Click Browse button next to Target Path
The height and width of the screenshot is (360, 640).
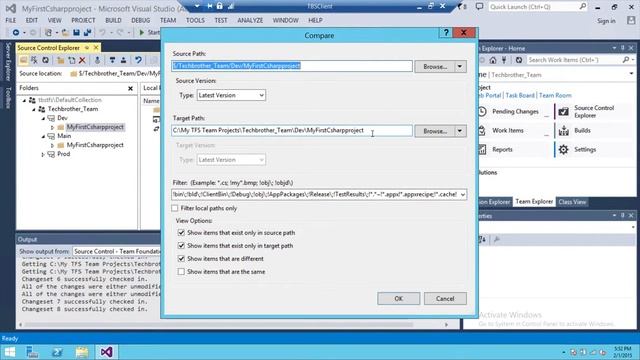[435, 131]
